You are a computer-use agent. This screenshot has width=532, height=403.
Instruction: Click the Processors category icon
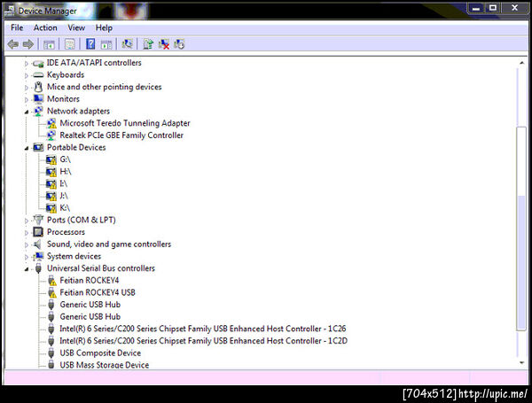coord(38,232)
